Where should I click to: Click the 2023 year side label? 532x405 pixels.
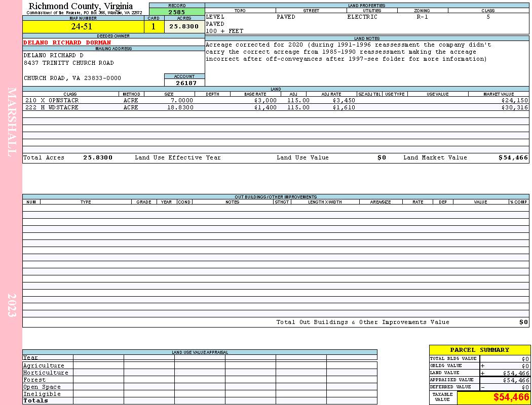click(x=12, y=305)
